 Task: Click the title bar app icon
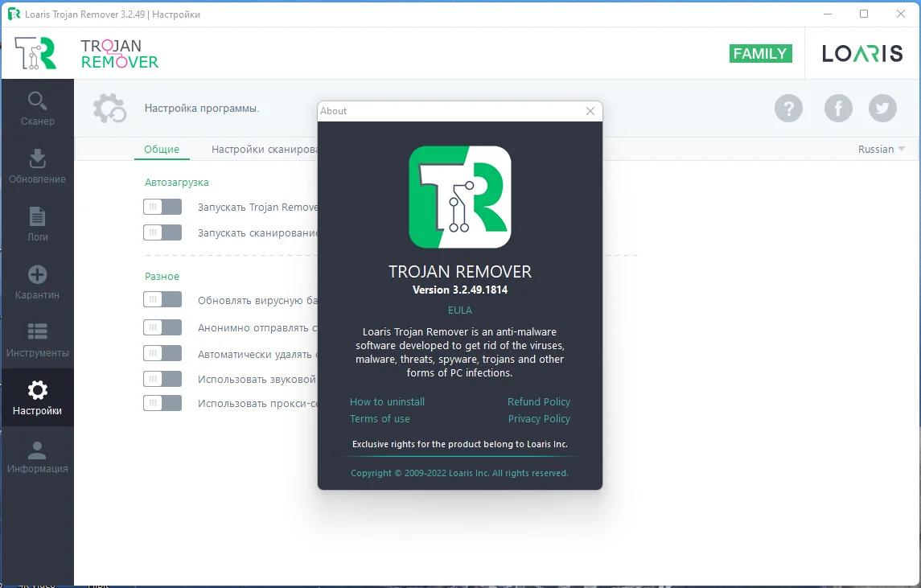click(14, 14)
